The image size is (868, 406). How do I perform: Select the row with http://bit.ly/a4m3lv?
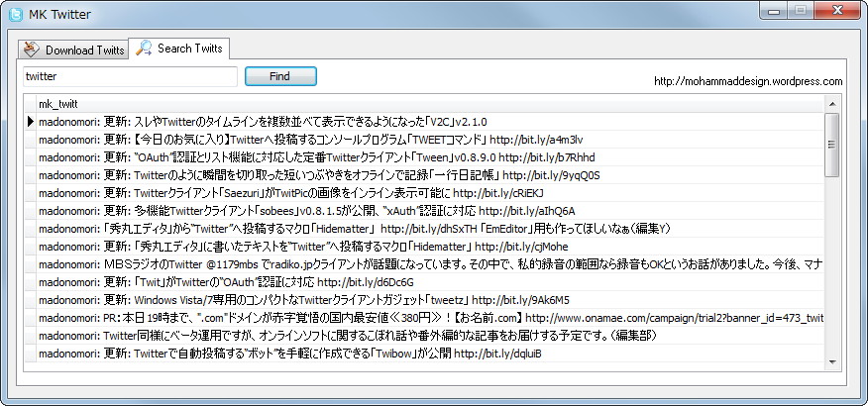pyautogui.click(x=430, y=140)
